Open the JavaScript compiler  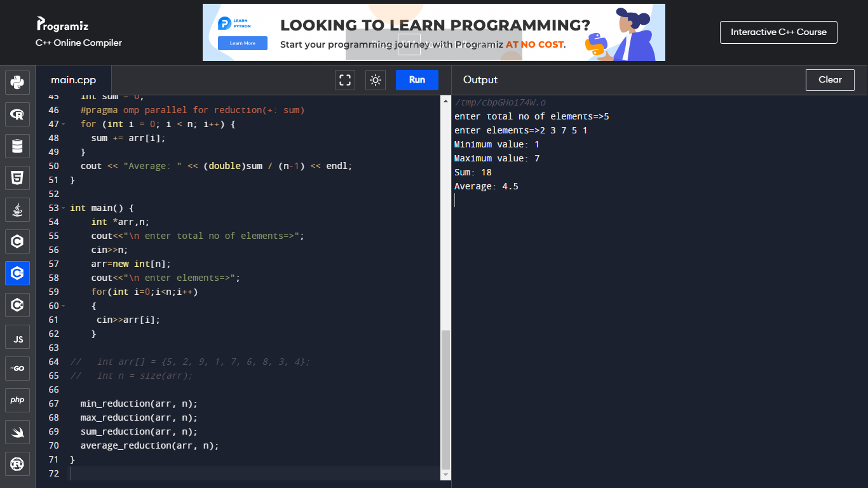coord(17,337)
